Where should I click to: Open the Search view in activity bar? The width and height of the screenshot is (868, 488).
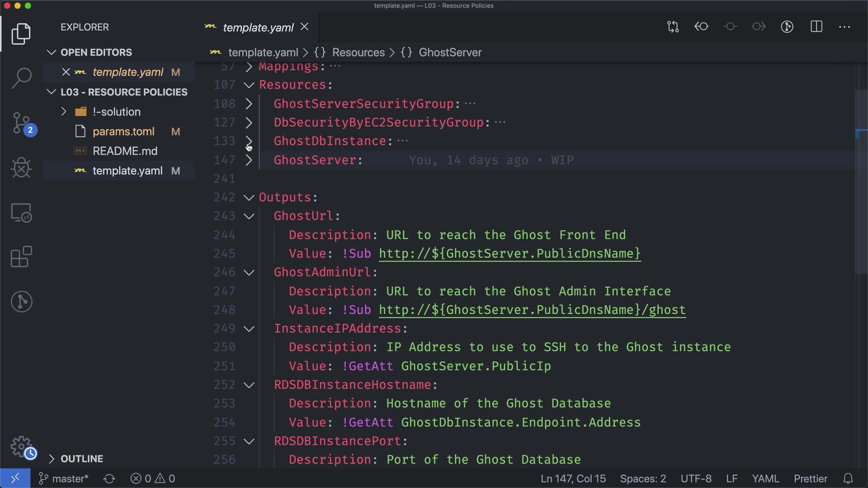pos(21,78)
